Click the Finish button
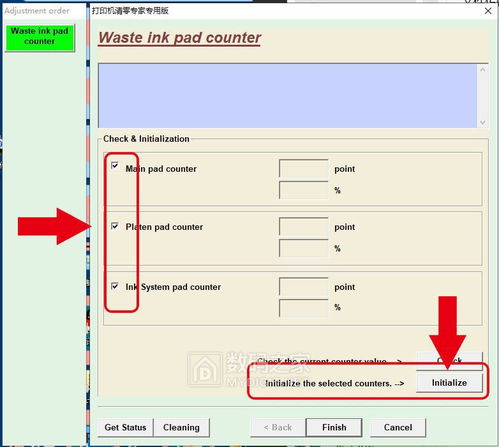 (x=334, y=427)
